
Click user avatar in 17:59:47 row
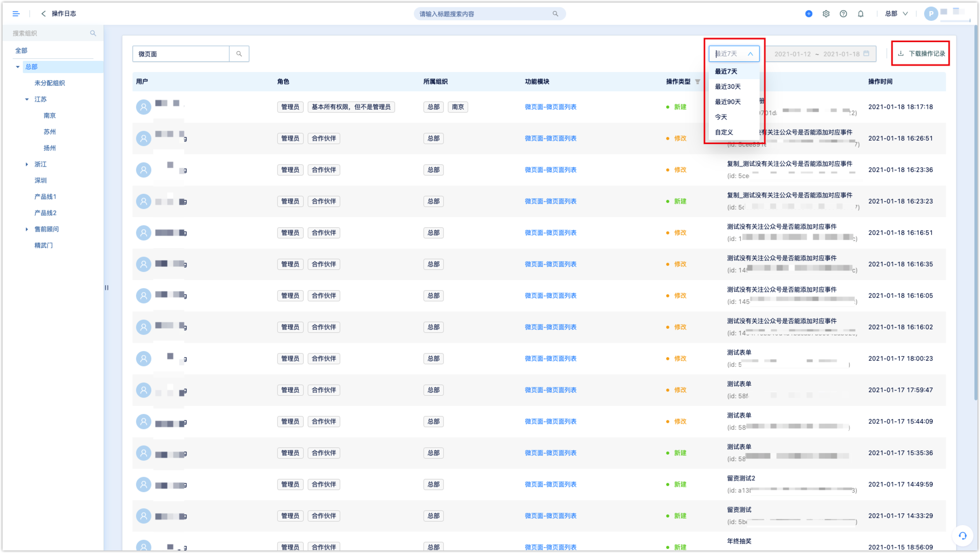(143, 390)
